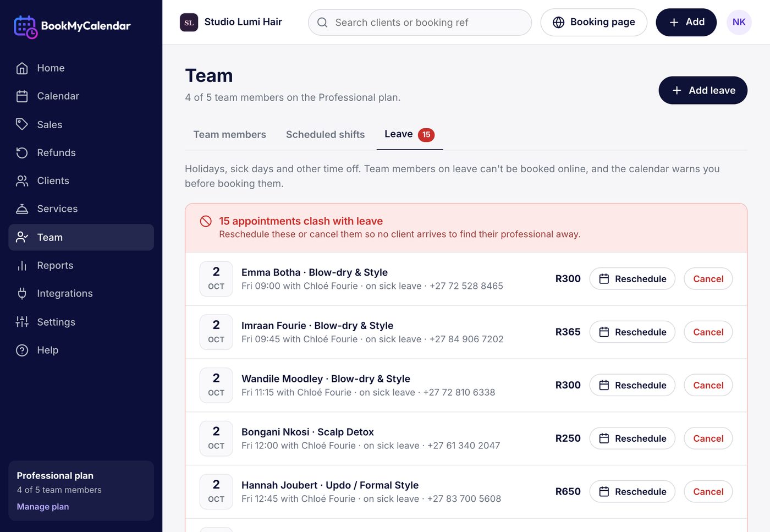Screen dimensions: 770x532
Task: Click the Add leave button
Action: click(703, 90)
